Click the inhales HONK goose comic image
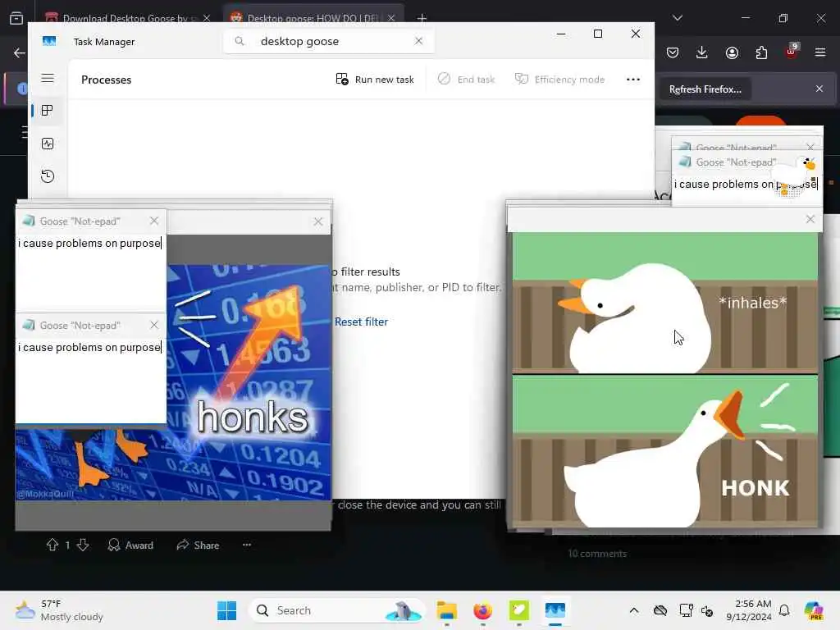The width and height of the screenshot is (840, 630). tap(664, 380)
